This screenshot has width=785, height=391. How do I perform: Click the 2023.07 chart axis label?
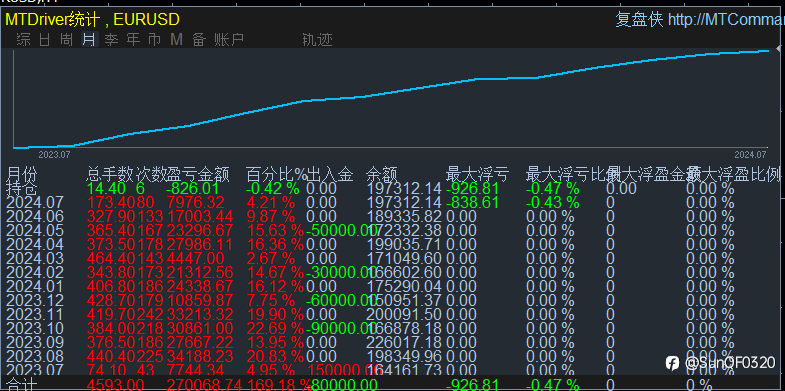[x=54, y=155]
